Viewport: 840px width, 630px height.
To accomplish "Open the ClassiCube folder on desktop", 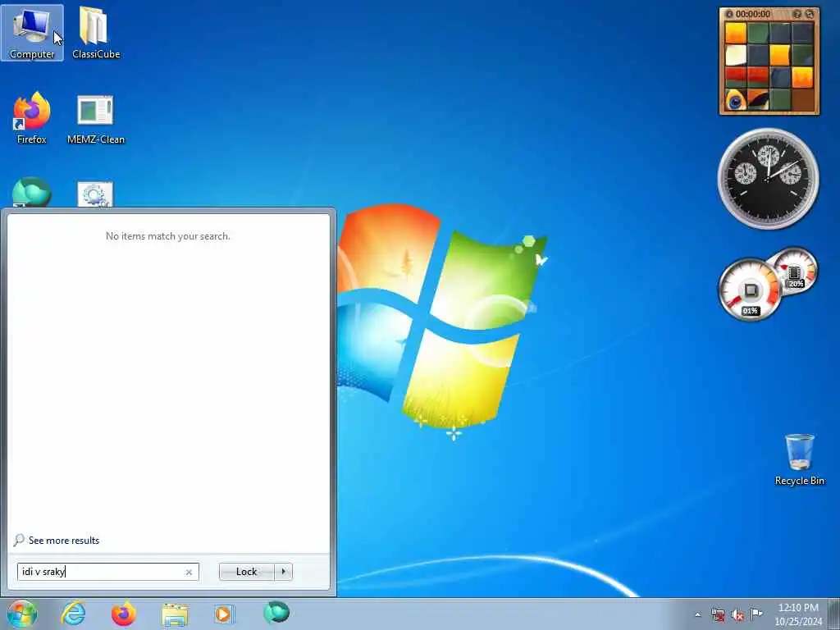I will pos(96,33).
